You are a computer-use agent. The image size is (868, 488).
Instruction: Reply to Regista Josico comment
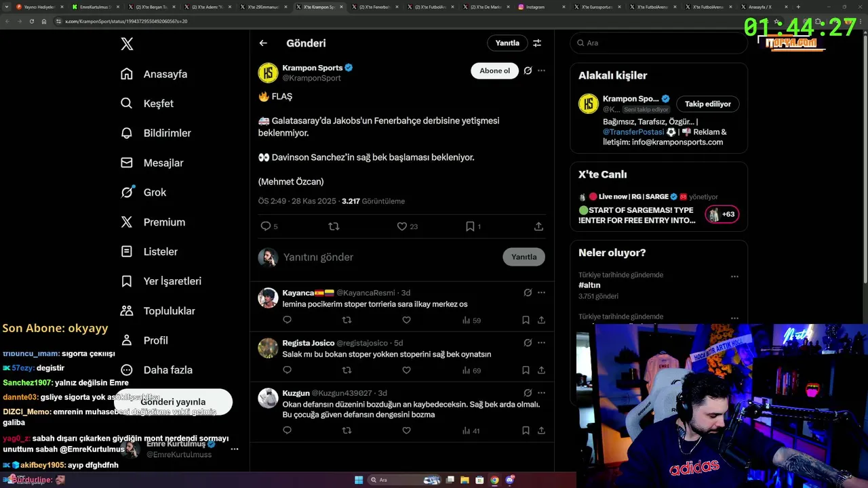(287, 370)
